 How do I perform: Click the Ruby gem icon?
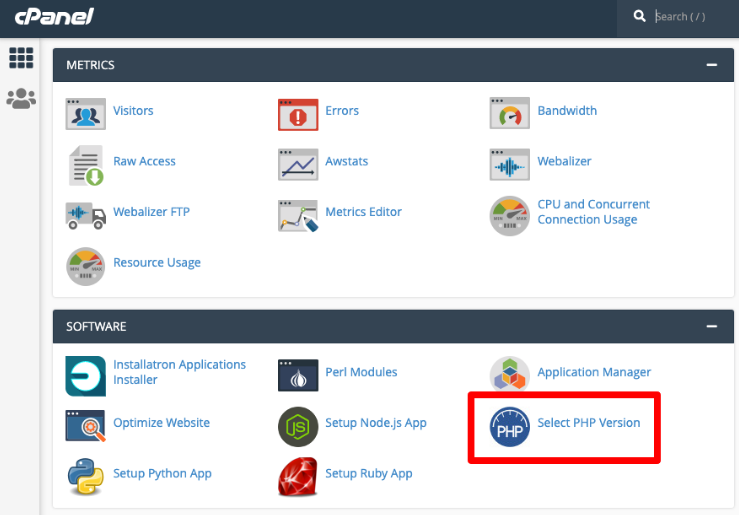pos(298,477)
